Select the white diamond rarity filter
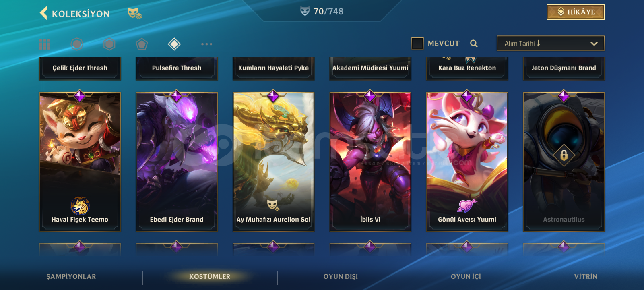This screenshot has width=644, height=290. [174, 44]
